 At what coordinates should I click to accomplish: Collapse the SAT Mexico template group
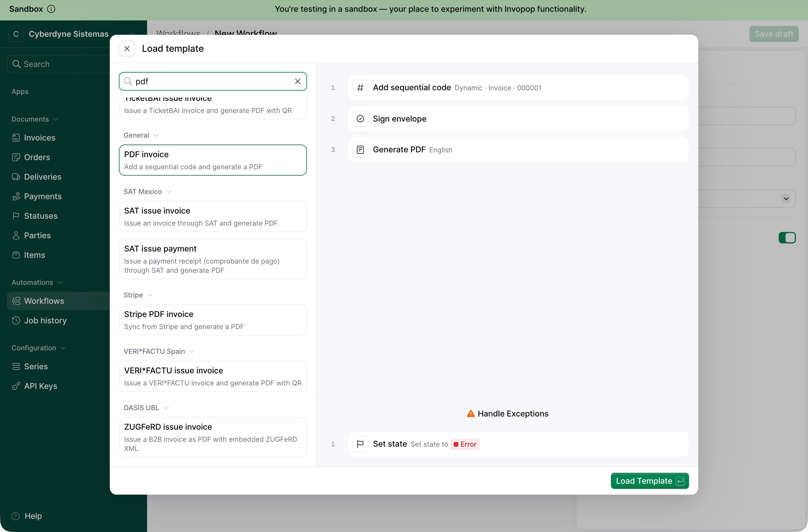pyautogui.click(x=169, y=192)
